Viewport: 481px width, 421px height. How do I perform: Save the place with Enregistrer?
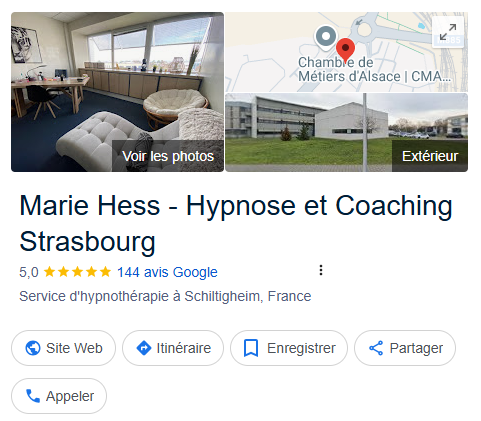(x=289, y=348)
